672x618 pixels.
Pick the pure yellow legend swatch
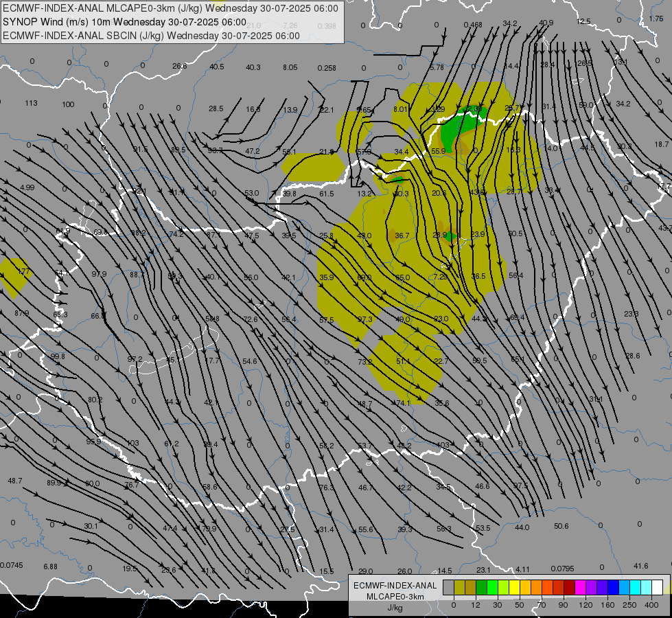coord(515,588)
